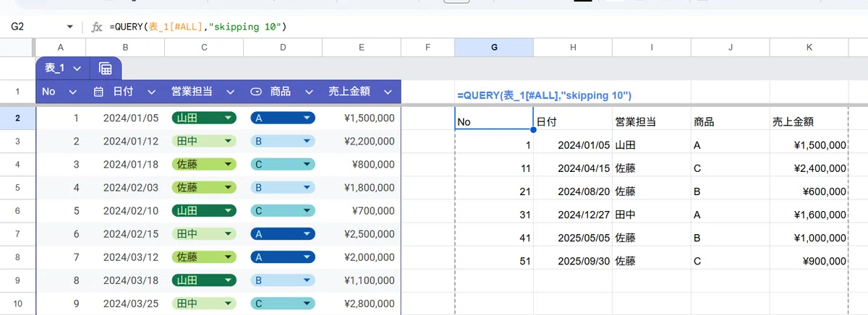Open the 日付 column header dropdown
This screenshot has width=868, height=315.
151,92
